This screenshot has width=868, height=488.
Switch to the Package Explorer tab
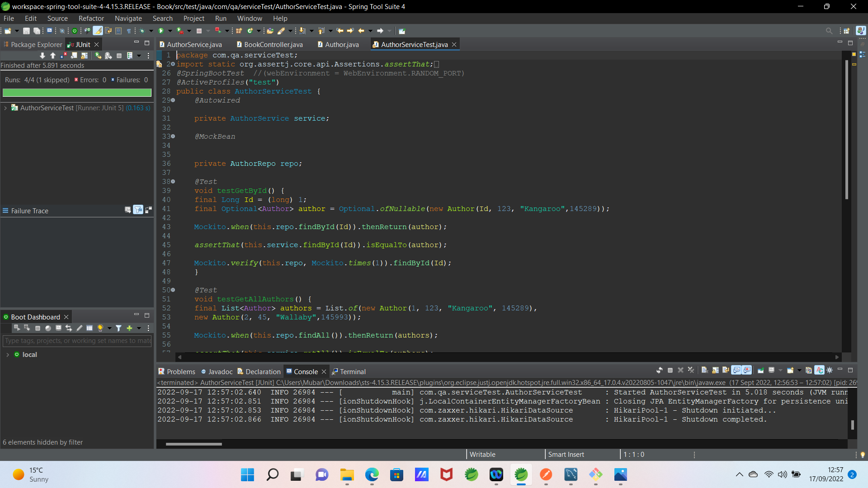[x=33, y=44]
